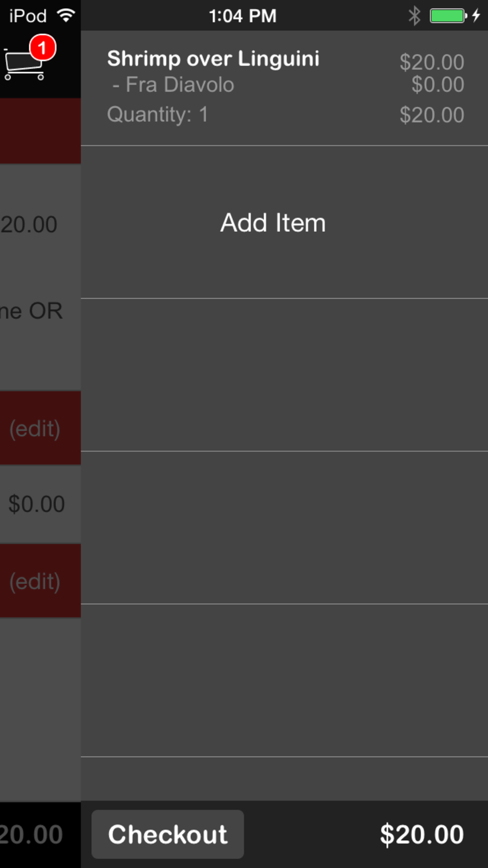Tap Add Item in the cart
The height and width of the screenshot is (868, 488).
tap(273, 223)
